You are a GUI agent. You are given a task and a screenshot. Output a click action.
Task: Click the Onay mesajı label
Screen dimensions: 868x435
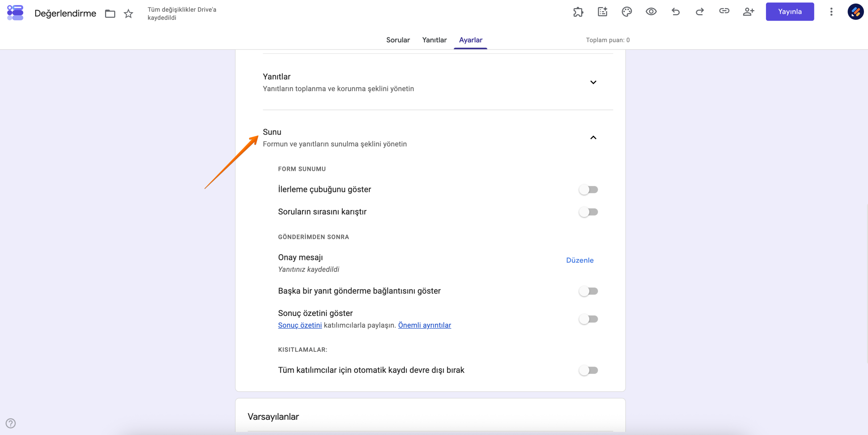pos(300,257)
